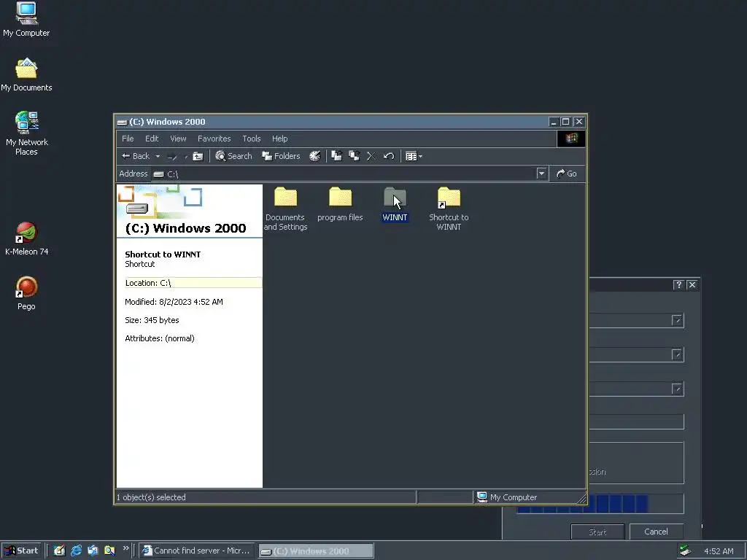
Task: Click the Forward arrow in toolbar
Action: point(172,156)
